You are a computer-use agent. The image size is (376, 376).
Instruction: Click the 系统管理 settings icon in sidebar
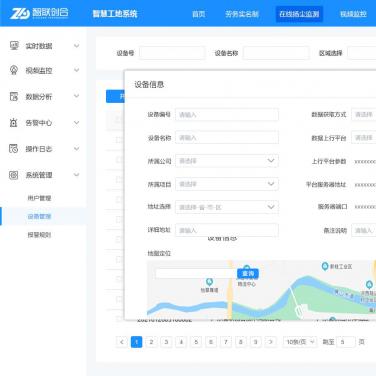click(14, 175)
